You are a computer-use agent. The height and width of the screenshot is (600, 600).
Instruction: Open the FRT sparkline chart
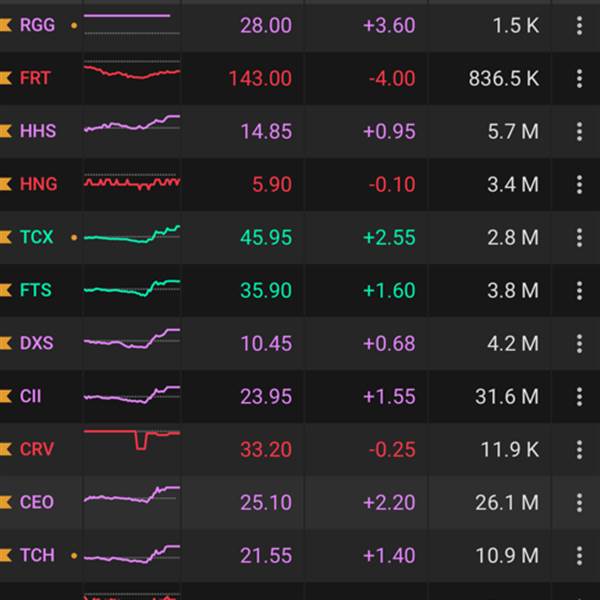[132, 74]
